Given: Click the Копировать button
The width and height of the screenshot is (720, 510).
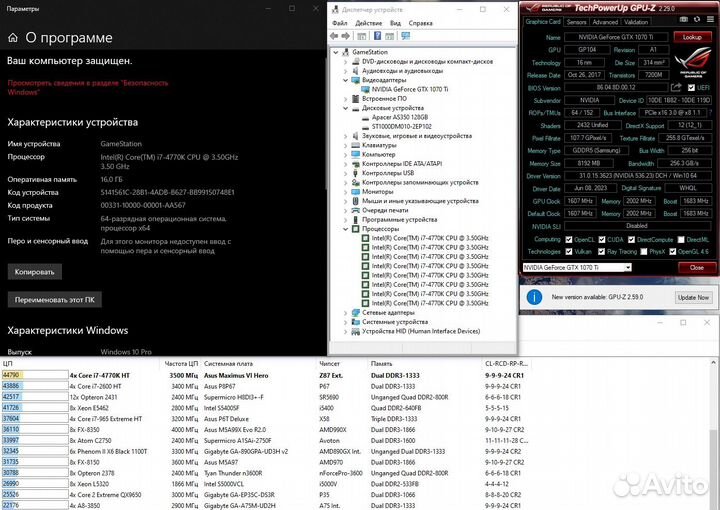Looking at the screenshot, I should pyautogui.click(x=34, y=272).
